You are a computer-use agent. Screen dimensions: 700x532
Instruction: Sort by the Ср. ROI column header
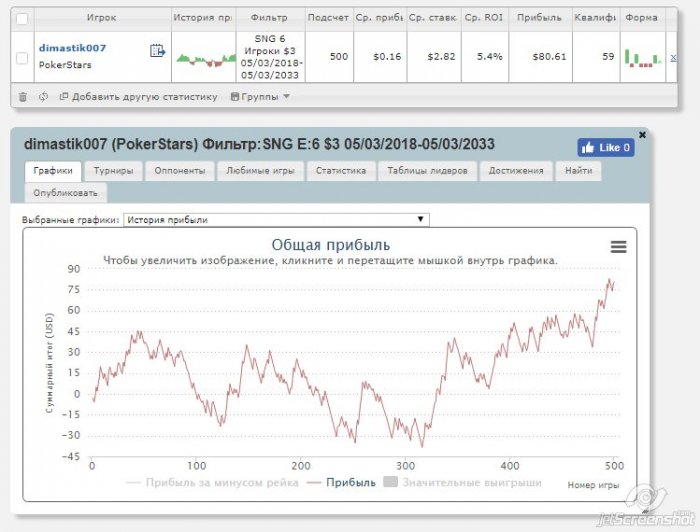[484, 18]
